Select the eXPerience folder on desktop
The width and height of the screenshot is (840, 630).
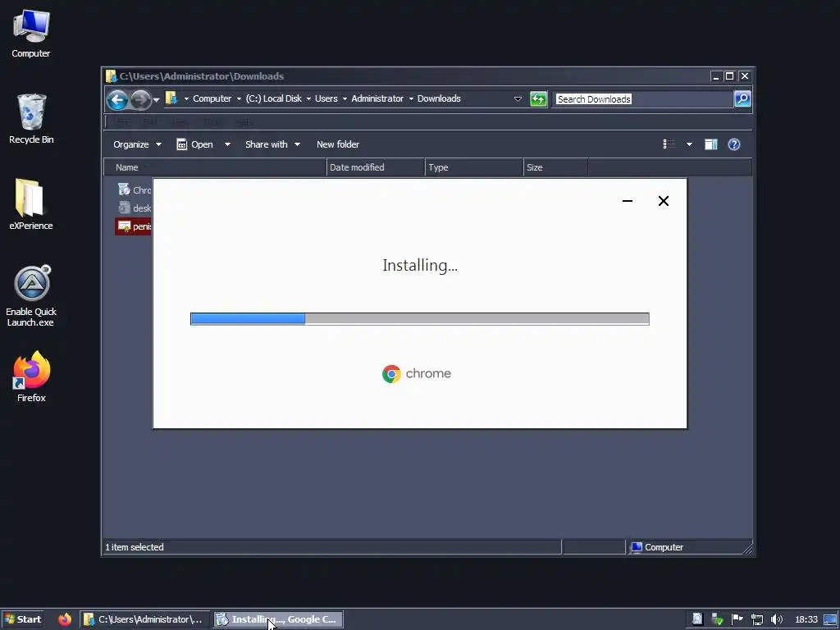pyautogui.click(x=30, y=204)
